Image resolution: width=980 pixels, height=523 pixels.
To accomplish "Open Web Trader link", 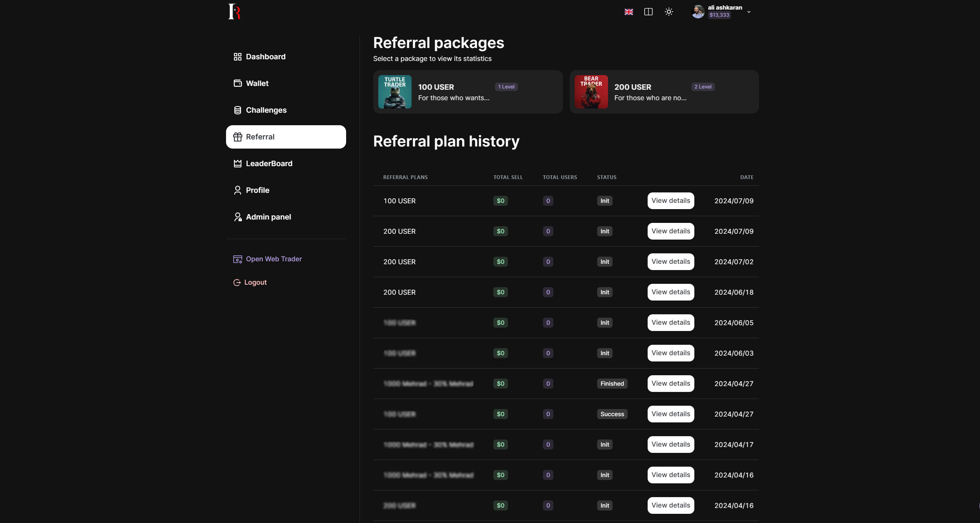I will [274, 259].
